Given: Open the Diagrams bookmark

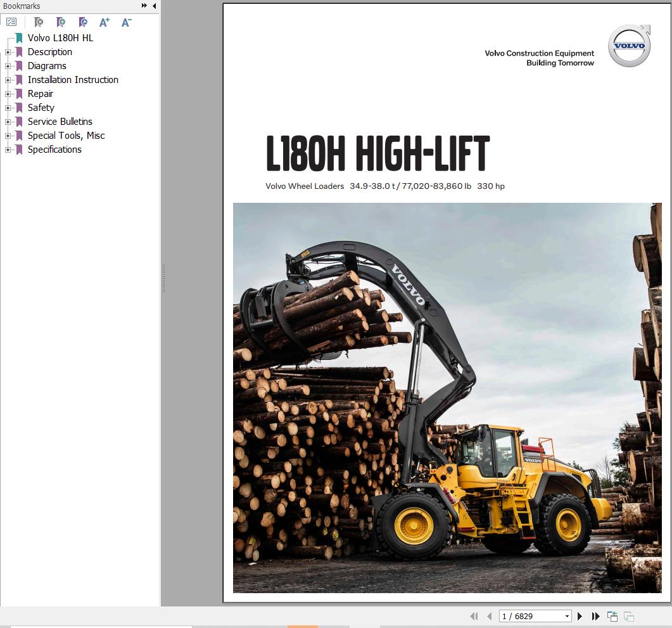Looking at the screenshot, I should (47, 65).
